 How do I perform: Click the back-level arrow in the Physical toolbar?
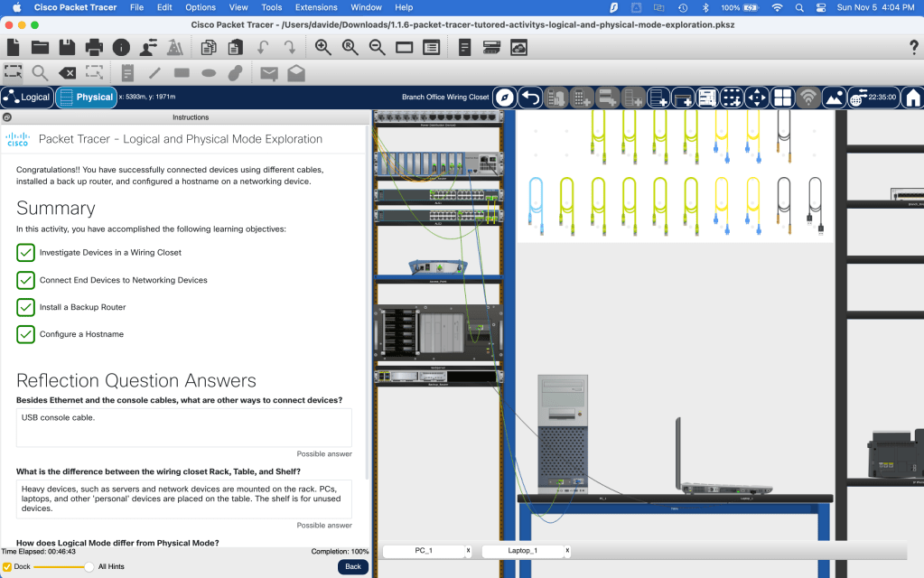531,98
